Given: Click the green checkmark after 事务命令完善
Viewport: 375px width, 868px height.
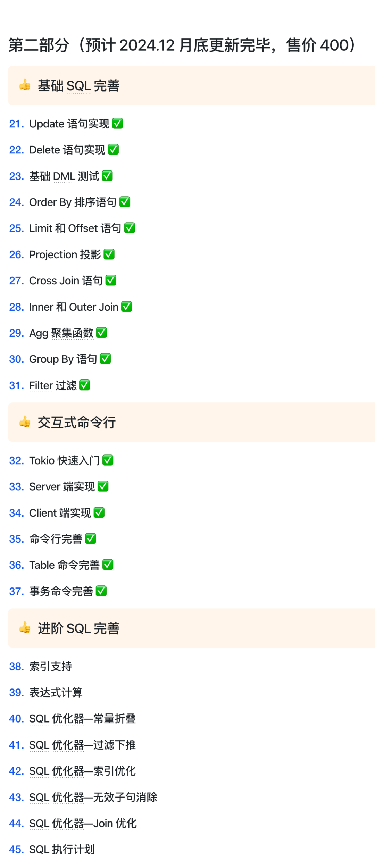Looking at the screenshot, I should (101, 591).
